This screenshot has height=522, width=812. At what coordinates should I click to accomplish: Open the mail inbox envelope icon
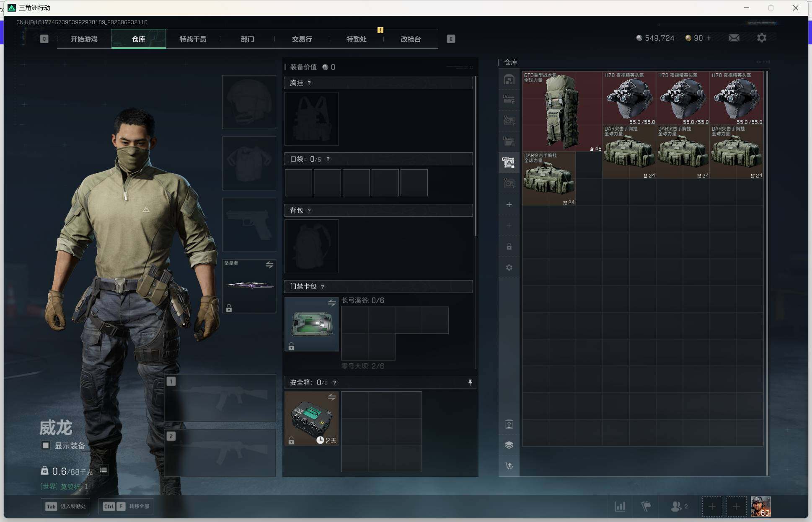(x=734, y=38)
